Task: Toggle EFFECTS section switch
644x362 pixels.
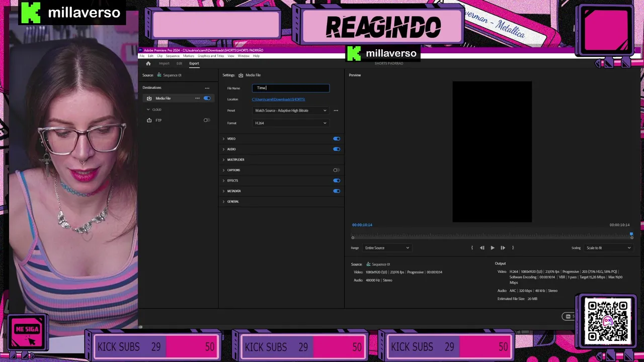Action: [x=337, y=180]
